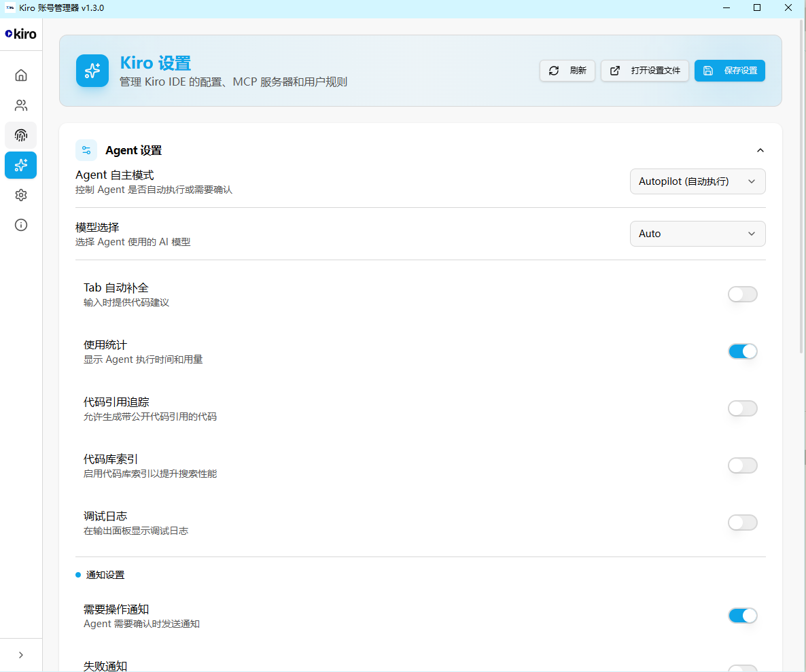Minimize the Kiro 账号管理器 window
Viewport: 806px width, 672px height.
pyautogui.click(x=726, y=7)
